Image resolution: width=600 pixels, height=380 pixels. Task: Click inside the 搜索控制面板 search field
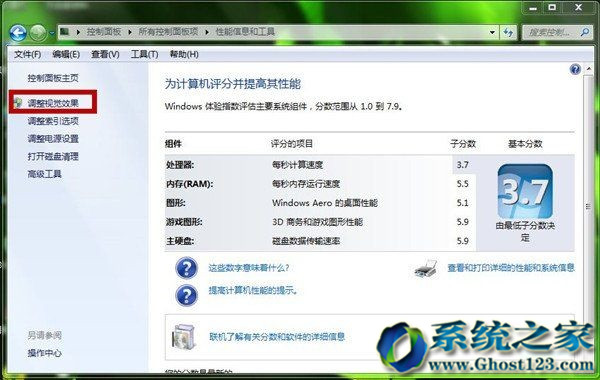(550, 33)
